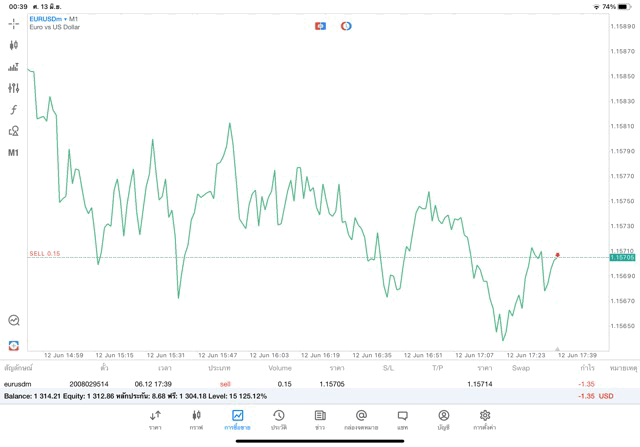
Task: Tap the red-blue circular icon at top
Action: coord(346,25)
